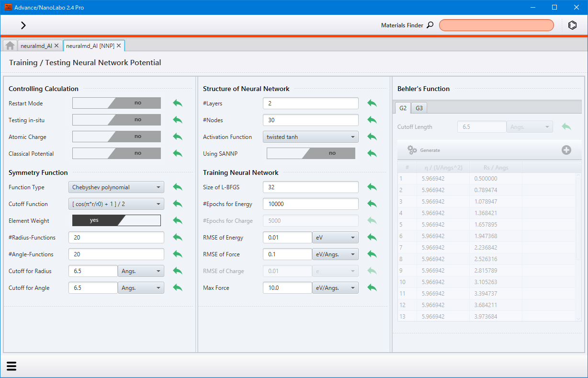Reset RMSE of Force with its green arrow

point(372,254)
